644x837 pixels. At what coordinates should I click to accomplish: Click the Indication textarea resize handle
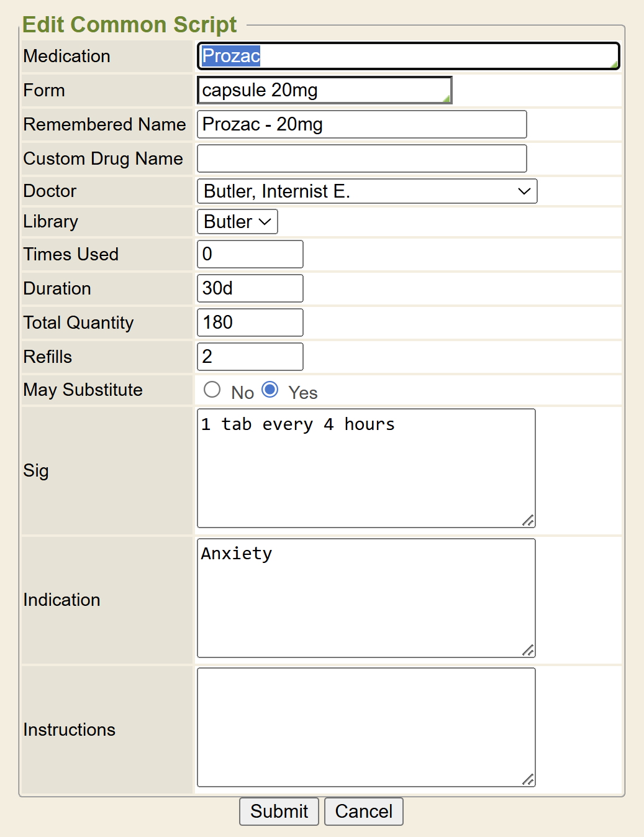[x=528, y=651]
